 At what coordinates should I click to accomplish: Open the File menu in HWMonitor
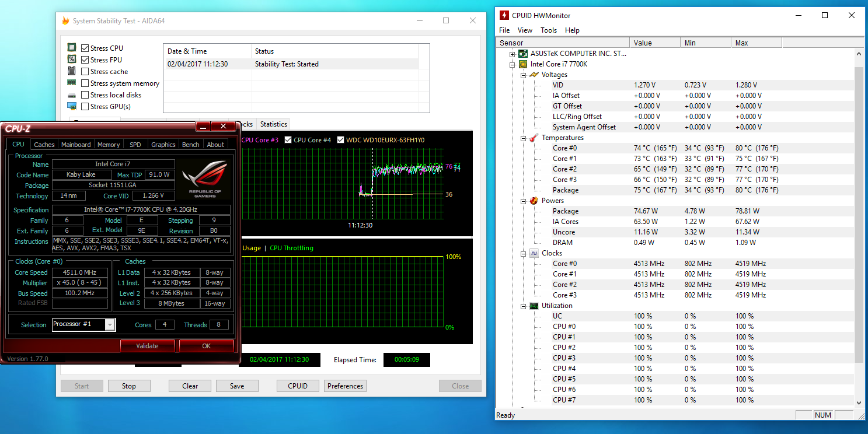[504, 30]
